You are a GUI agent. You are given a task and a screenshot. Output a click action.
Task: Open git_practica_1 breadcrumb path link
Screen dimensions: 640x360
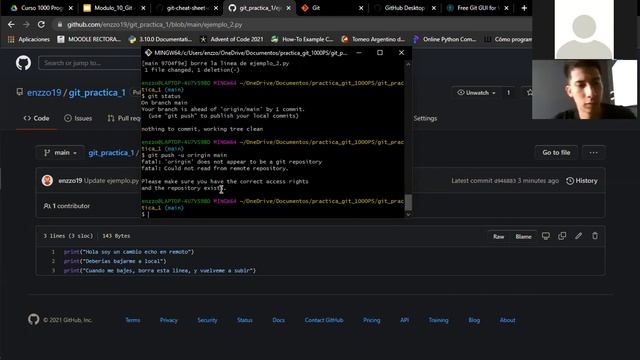[x=111, y=153]
